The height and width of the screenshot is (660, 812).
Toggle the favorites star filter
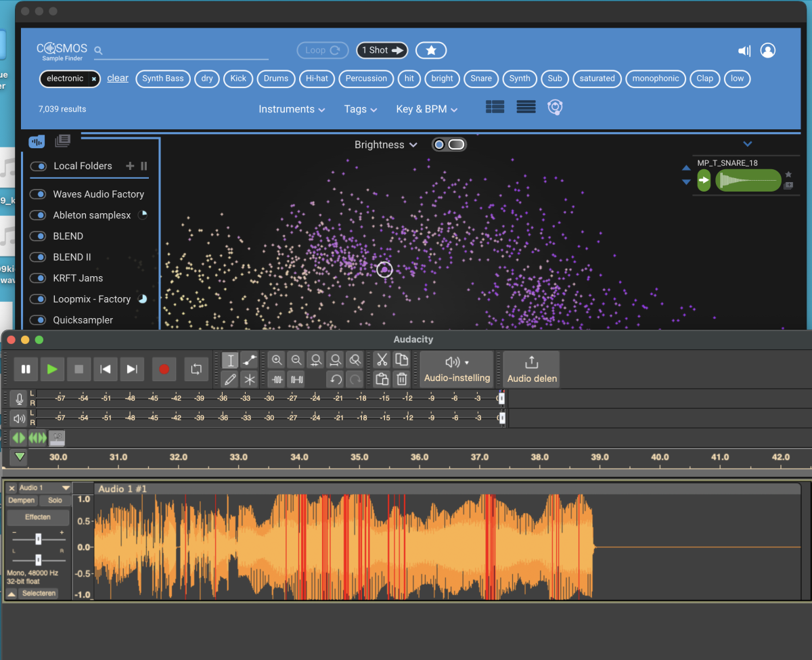431,50
